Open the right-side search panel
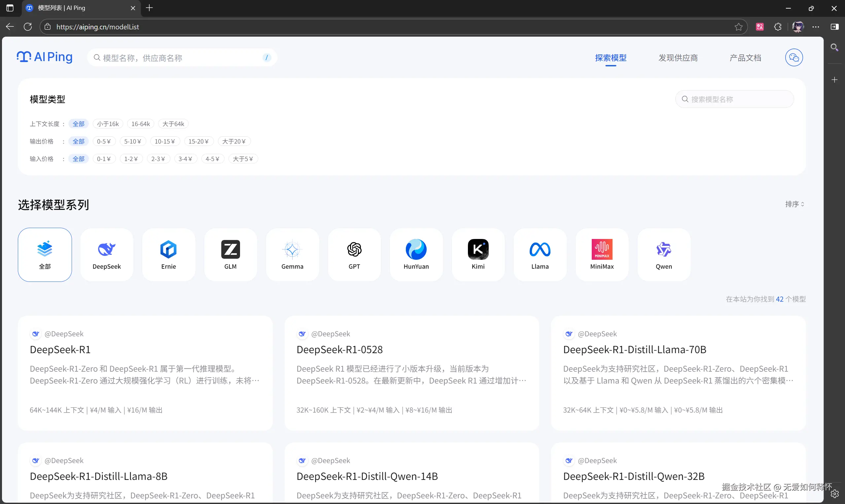This screenshot has height=504, width=845. pyautogui.click(x=834, y=47)
